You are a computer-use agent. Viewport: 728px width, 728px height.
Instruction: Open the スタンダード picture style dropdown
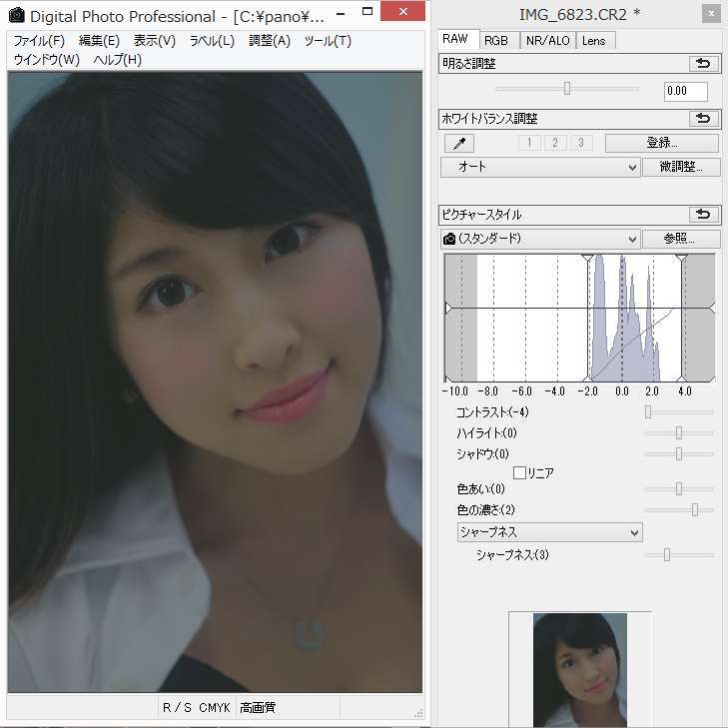(540, 239)
